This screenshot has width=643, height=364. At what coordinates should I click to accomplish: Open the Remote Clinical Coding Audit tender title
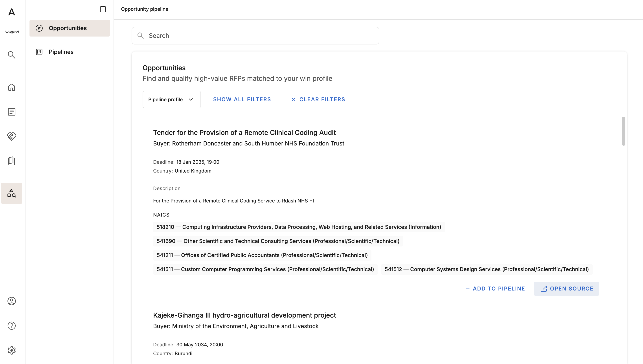[x=244, y=132]
